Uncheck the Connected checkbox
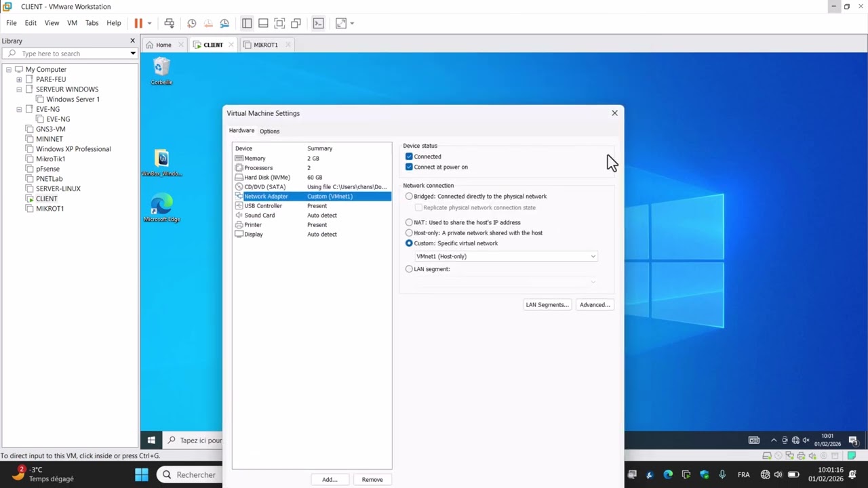Viewport: 868px width, 488px height. pos(409,157)
